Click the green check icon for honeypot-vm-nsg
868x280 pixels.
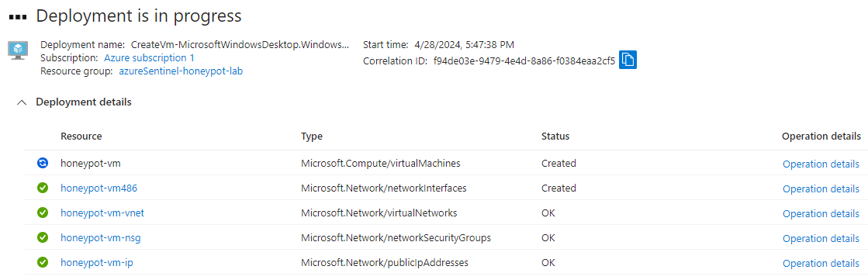[43, 238]
